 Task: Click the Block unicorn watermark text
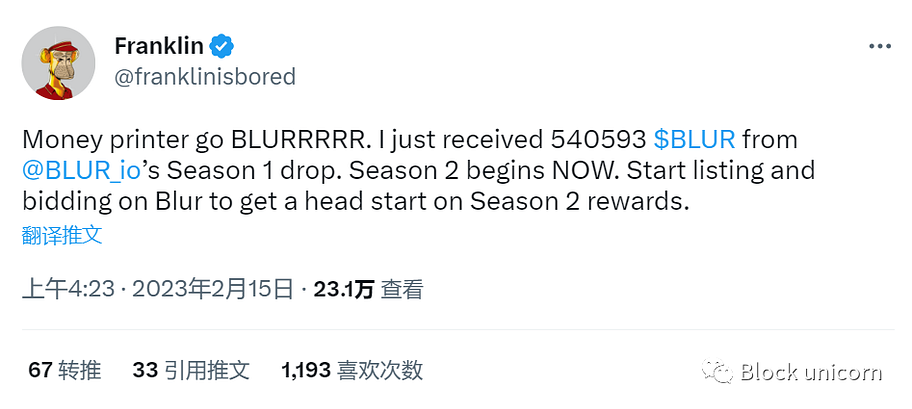(x=811, y=372)
